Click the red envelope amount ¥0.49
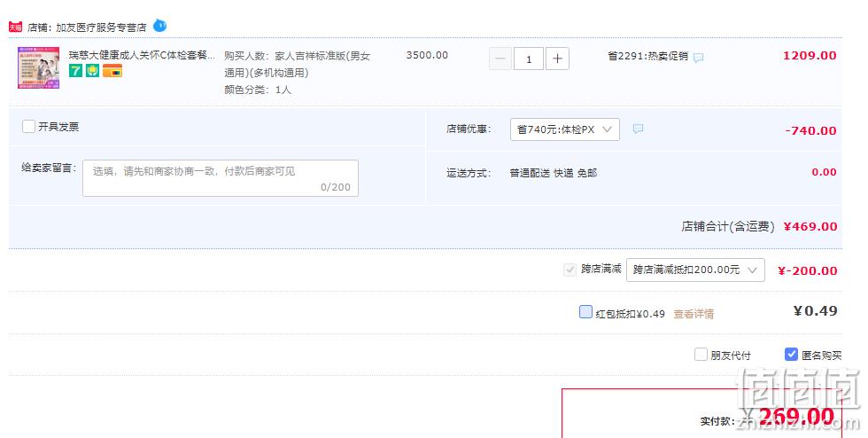868x438 pixels. [x=816, y=311]
